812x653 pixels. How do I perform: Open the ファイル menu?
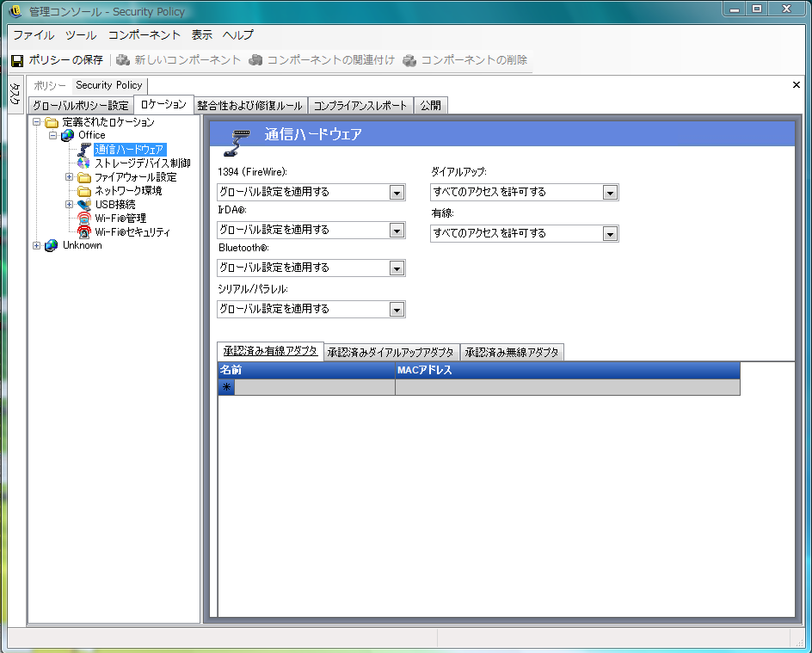[x=34, y=35]
